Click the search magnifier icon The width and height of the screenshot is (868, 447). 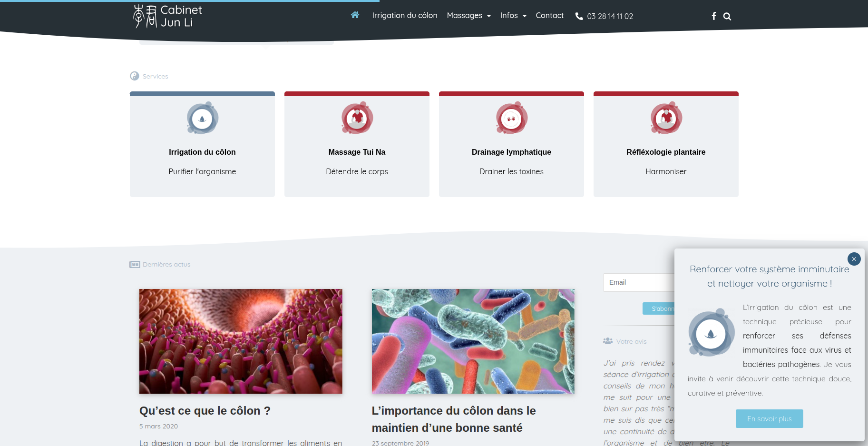[727, 17]
